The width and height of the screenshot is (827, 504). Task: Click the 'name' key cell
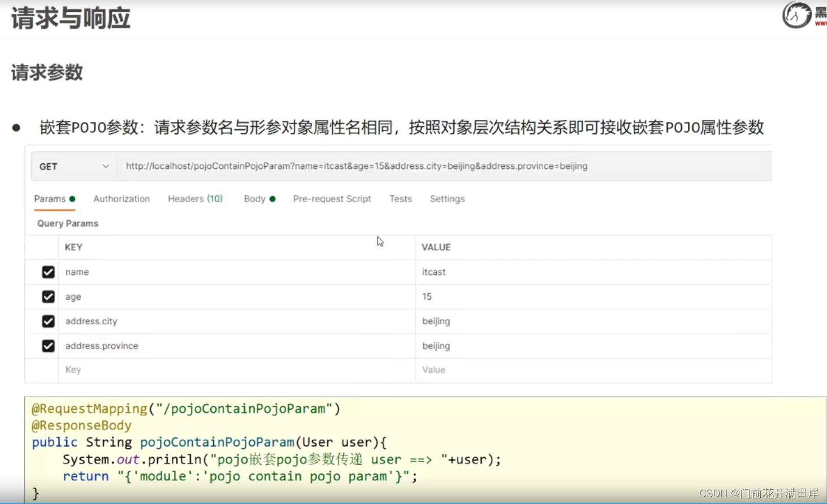pyautogui.click(x=237, y=272)
